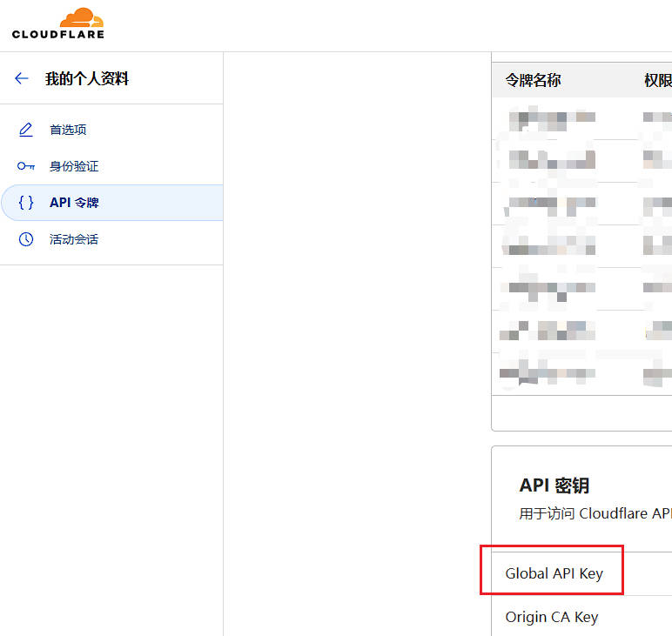Click the Origin CA Key row
The width and height of the screenshot is (672, 636).
pos(551,617)
